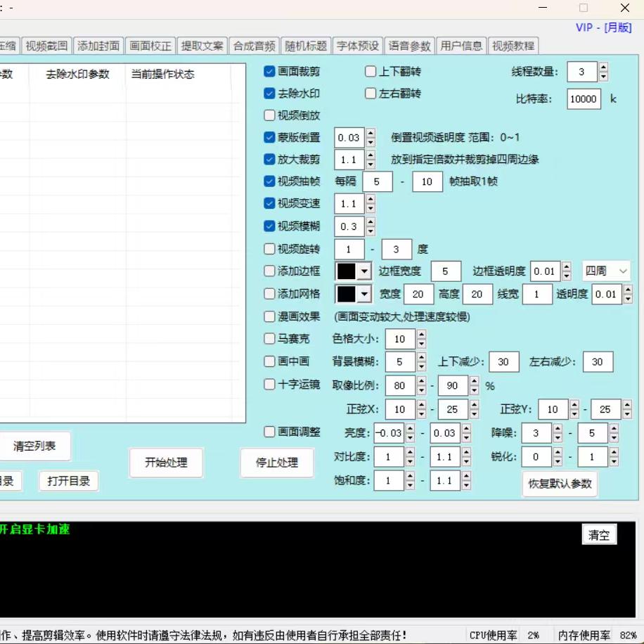Viewport: 644px width, 644px height.
Task: Click the 边框透明度 spinner arrows
Action: coord(567,271)
